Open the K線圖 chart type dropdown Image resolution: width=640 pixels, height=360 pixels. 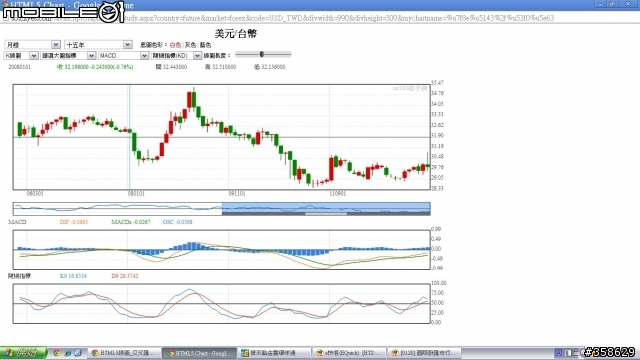21,56
